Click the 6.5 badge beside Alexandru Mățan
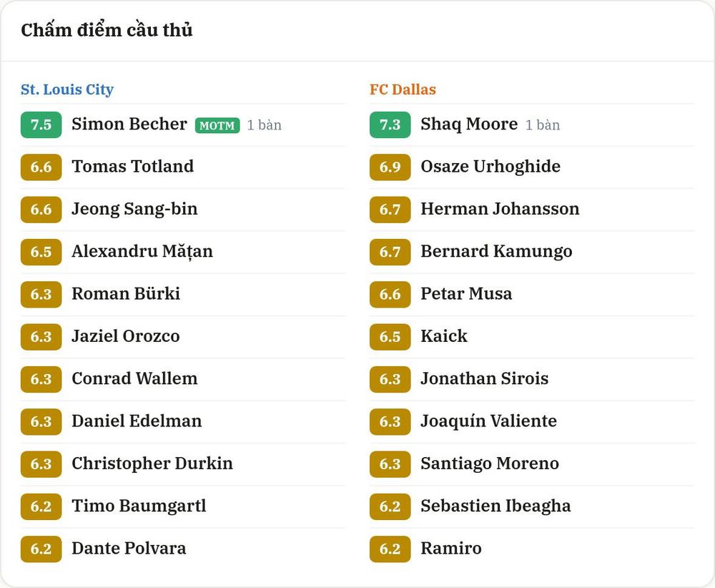 pyautogui.click(x=41, y=252)
